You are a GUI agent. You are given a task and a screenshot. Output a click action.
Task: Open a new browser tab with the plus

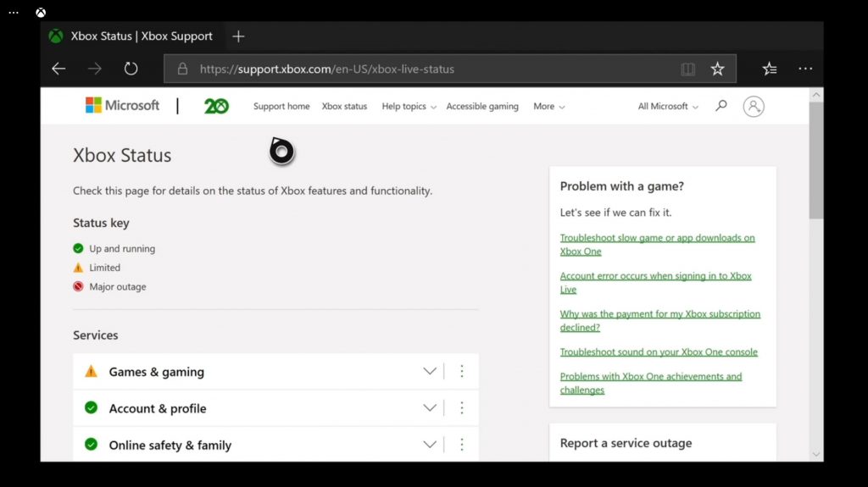pyautogui.click(x=238, y=36)
